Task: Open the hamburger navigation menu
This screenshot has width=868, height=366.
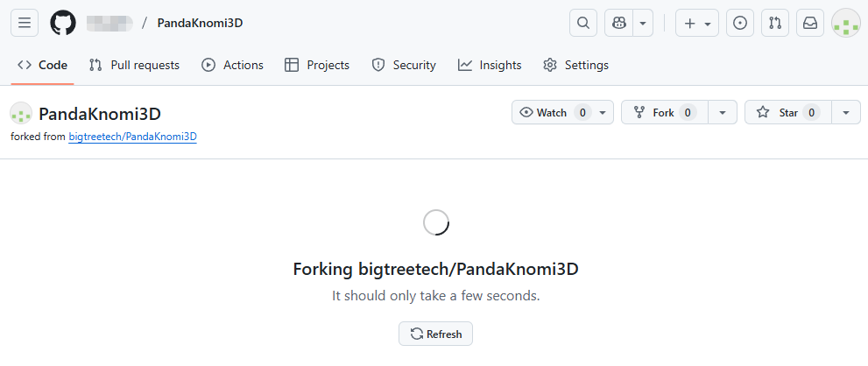Action: tap(24, 23)
